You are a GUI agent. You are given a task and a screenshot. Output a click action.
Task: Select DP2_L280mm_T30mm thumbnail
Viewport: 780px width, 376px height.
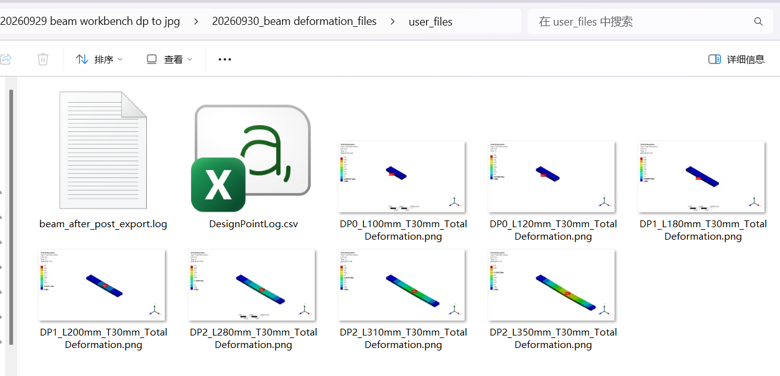click(252, 285)
